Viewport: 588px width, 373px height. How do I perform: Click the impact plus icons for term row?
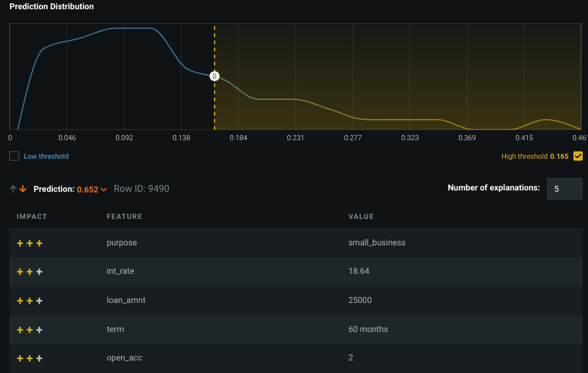pyautogui.click(x=30, y=329)
